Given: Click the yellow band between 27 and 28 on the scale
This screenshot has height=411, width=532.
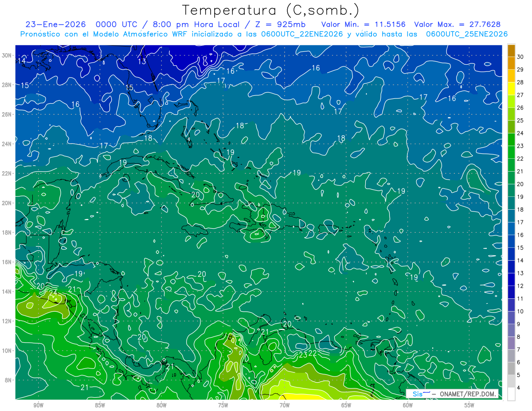Looking at the screenshot, I should click(x=511, y=89).
